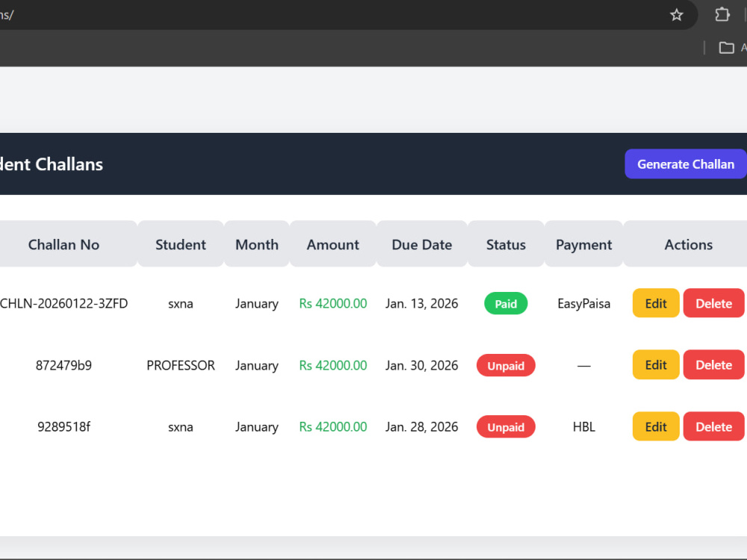
Task: Click due date Jan. 13, 2026
Action: tap(421, 303)
